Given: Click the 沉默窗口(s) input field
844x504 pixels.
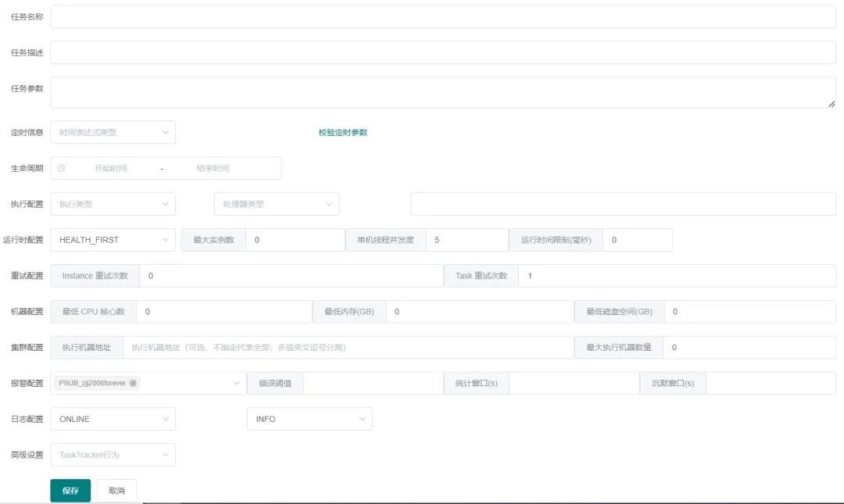Looking at the screenshot, I should click(771, 384).
